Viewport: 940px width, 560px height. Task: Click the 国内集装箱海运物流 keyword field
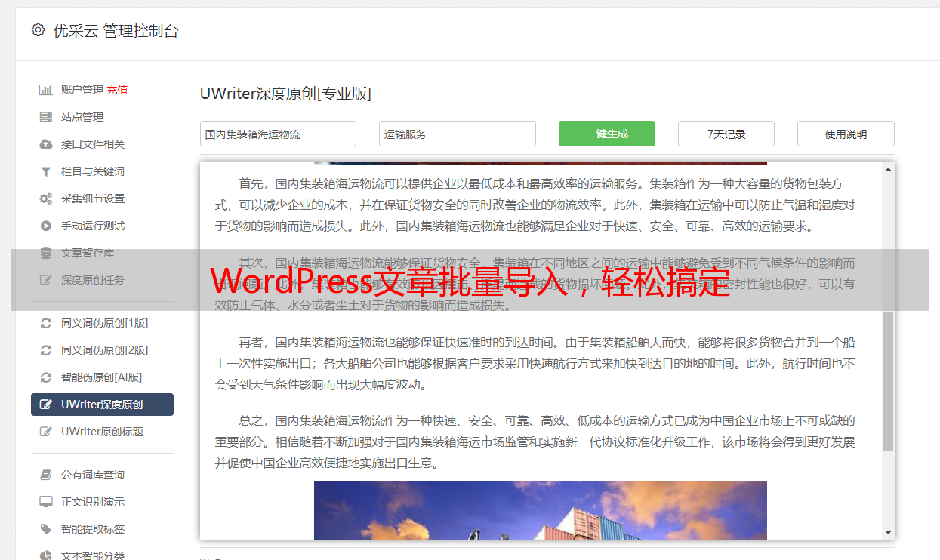click(x=278, y=134)
